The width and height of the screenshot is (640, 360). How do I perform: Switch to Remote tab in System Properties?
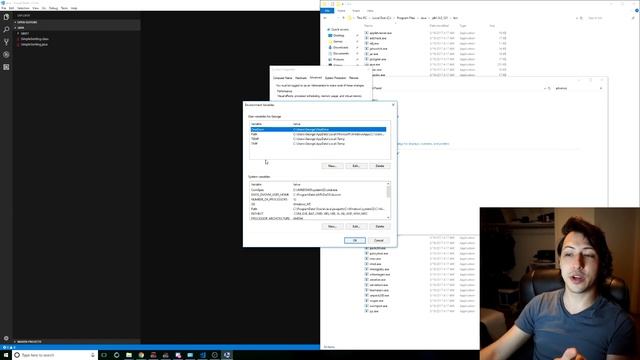tap(354, 78)
